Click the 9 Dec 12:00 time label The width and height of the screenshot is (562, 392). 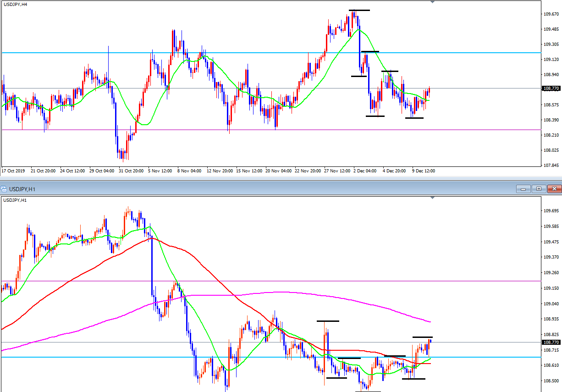coord(424,171)
